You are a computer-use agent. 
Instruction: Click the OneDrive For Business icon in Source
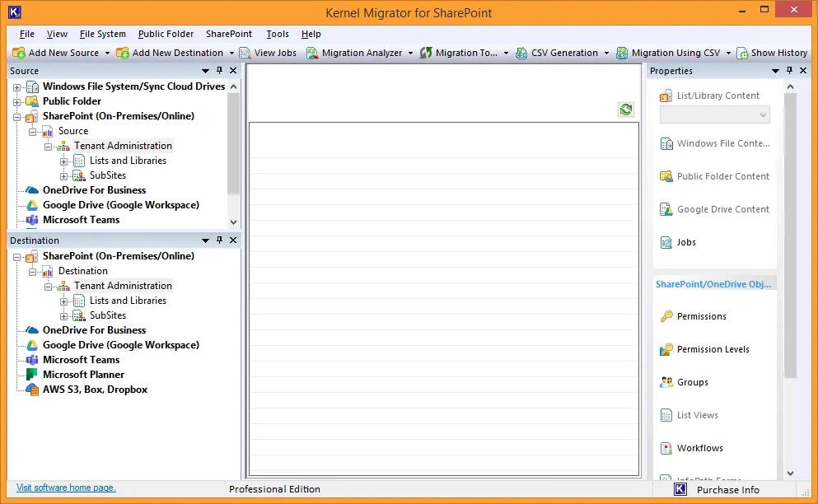click(32, 190)
